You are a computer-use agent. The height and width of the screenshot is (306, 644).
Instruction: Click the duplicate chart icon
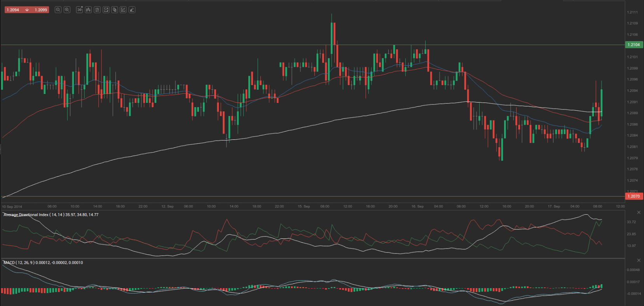coord(114,10)
